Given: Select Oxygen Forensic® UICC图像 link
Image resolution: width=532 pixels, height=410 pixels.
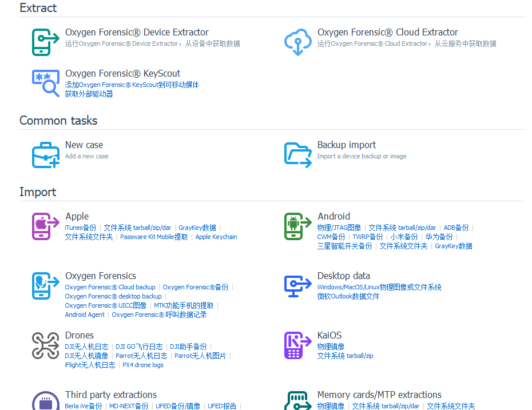Looking at the screenshot, I should tap(106, 305).
